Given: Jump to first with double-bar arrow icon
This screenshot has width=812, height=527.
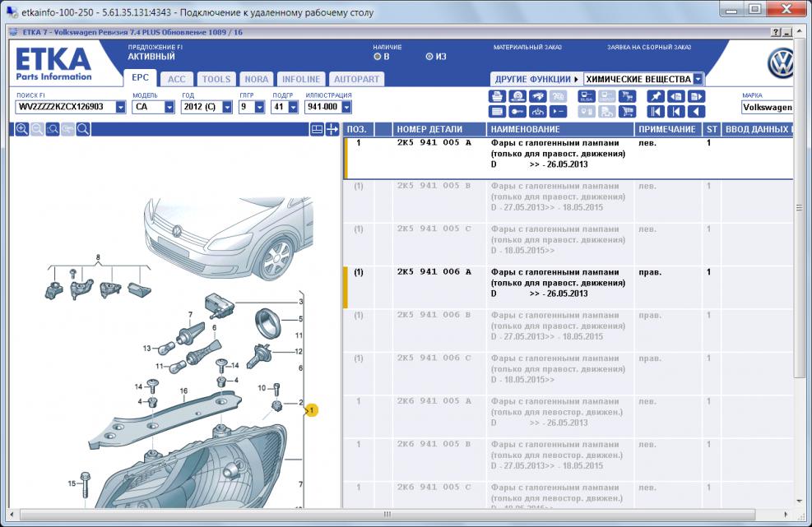Looking at the screenshot, I should pos(656,111).
